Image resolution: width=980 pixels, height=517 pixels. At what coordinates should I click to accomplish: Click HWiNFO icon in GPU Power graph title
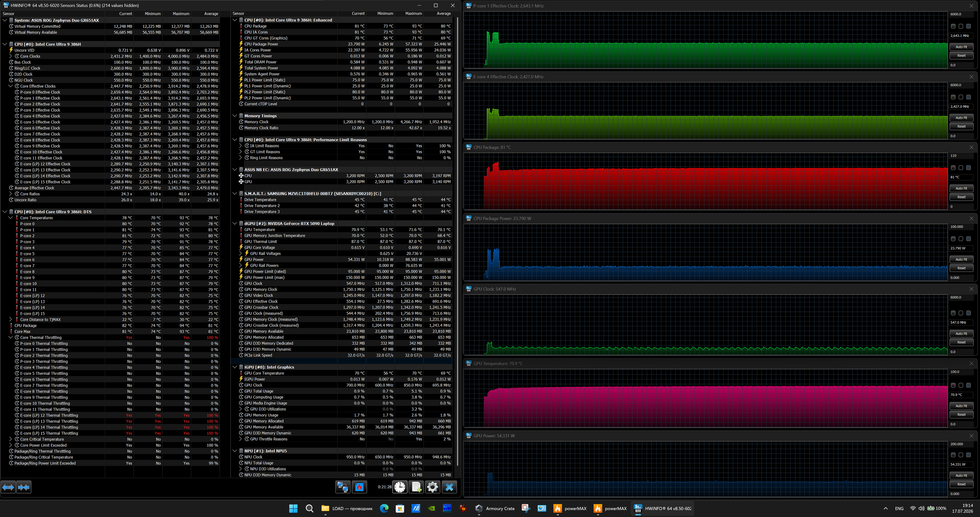coord(469,436)
